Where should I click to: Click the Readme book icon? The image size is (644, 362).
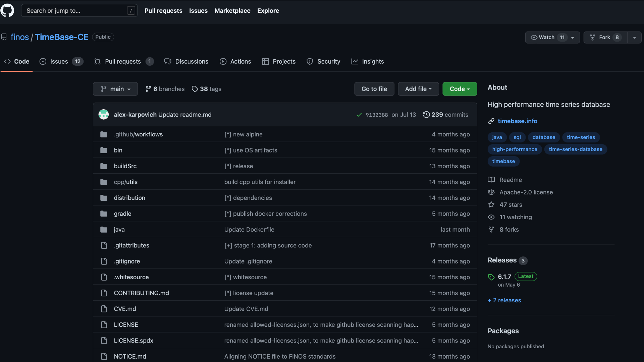(491, 180)
